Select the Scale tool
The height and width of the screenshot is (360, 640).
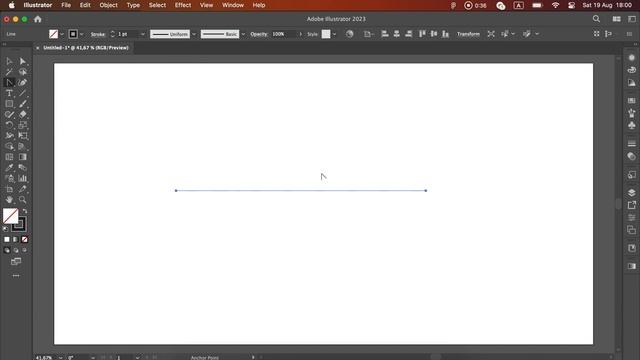pos(23,125)
